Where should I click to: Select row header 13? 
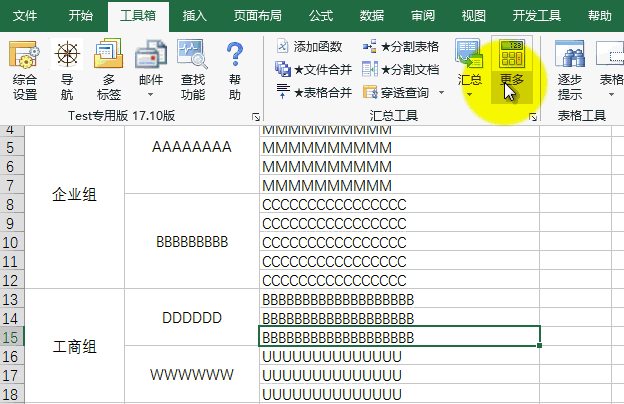click(x=12, y=300)
